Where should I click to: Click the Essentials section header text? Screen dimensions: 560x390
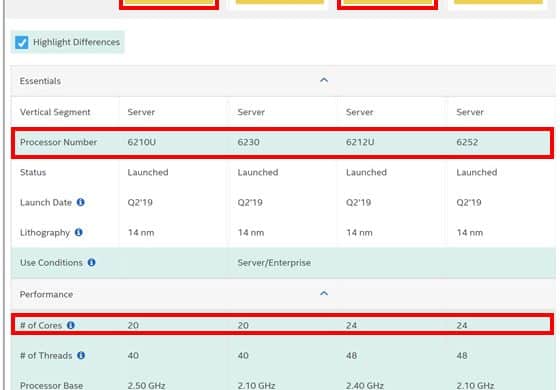[40, 81]
